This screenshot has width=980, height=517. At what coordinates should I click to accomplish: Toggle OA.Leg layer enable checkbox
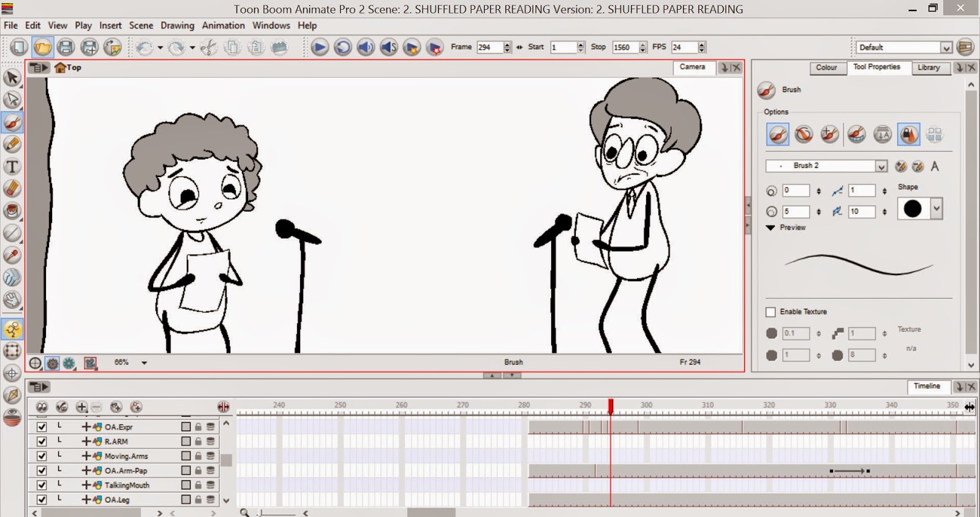tap(42, 499)
